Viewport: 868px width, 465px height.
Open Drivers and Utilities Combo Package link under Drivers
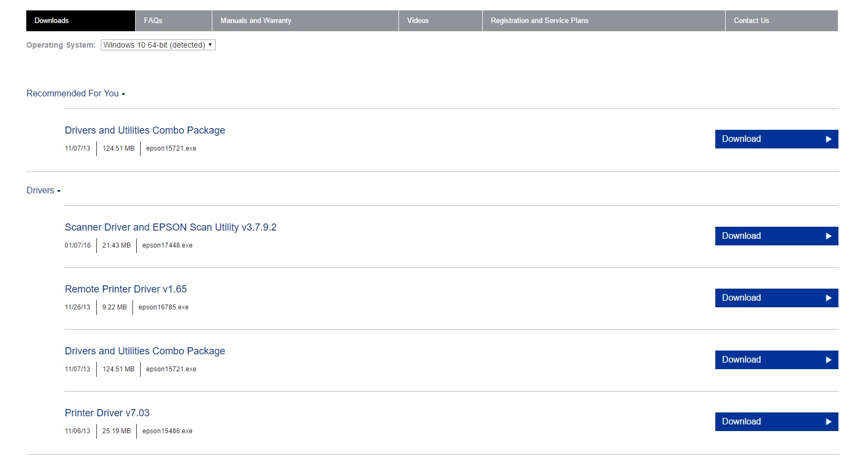pos(144,351)
